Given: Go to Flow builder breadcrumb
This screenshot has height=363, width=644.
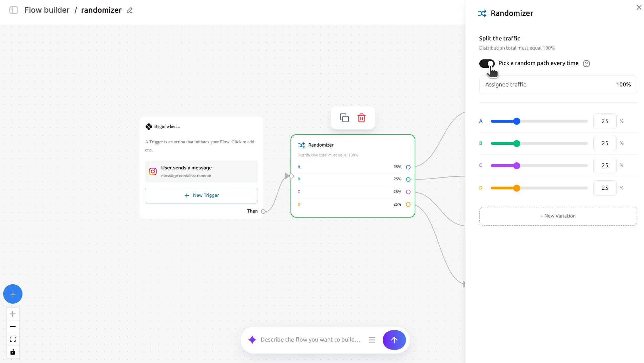Looking at the screenshot, I should (47, 10).
